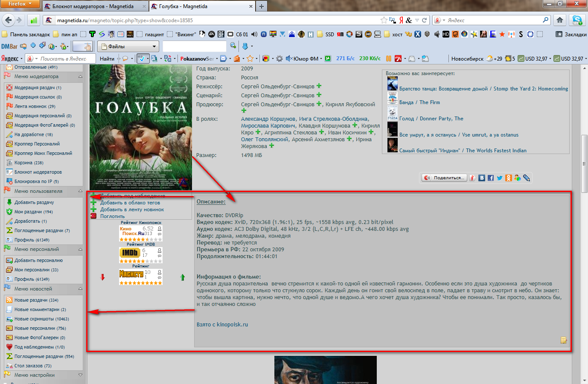Viewport: 588px width, 384px height.
Task: Select the Голубка - Magnetida tab
Action: click(x=183, y=6)
